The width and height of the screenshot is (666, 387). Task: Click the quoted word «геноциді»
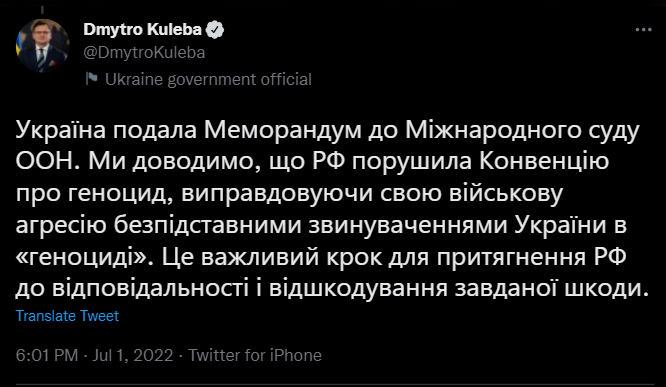click(85, 257)
